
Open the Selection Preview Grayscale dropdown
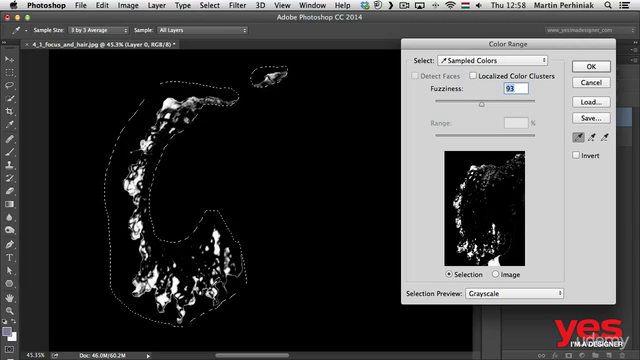click(514, 293)
